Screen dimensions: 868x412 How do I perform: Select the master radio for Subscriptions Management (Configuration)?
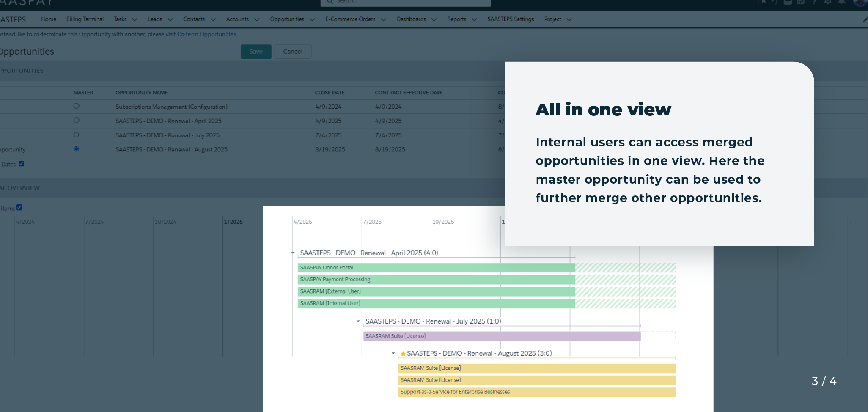[x=76, y=106]
